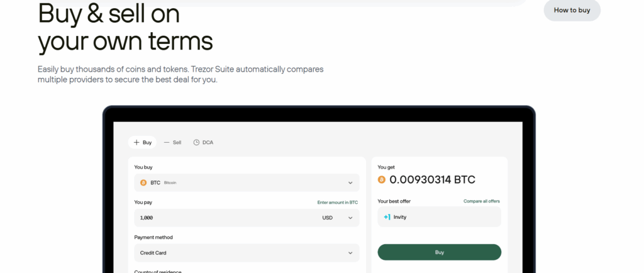Click the Easily buy thousands of coins paragraph
The width and height of the screenshot is (644, 273).
coord(180,74)
